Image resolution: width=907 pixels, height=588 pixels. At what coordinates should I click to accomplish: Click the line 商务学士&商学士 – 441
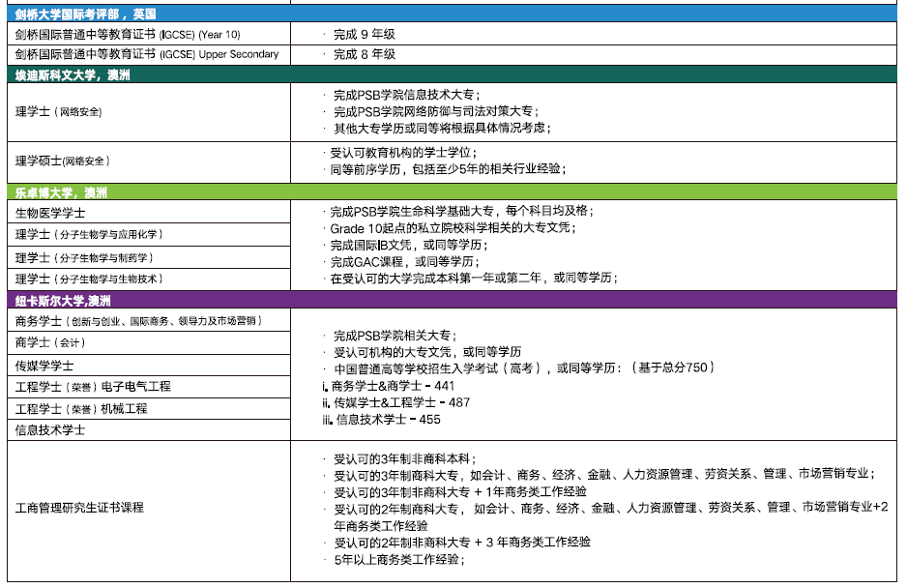(x=389, y=386)
